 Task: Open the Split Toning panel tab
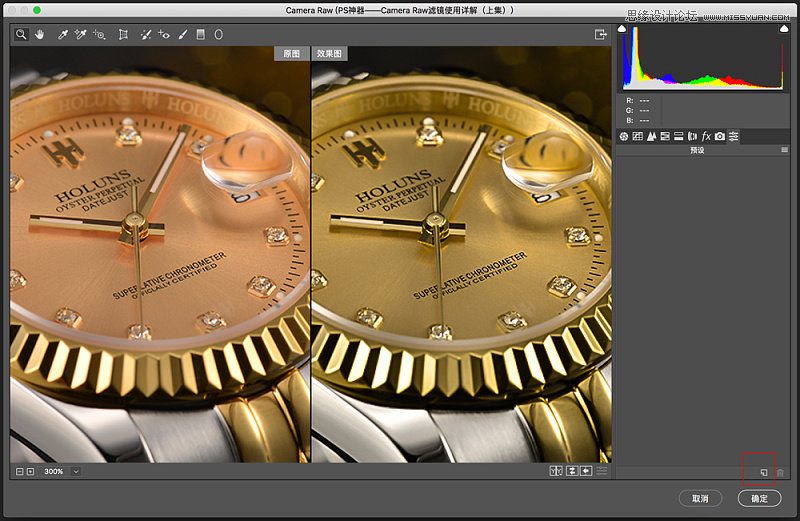coord(679,136)
